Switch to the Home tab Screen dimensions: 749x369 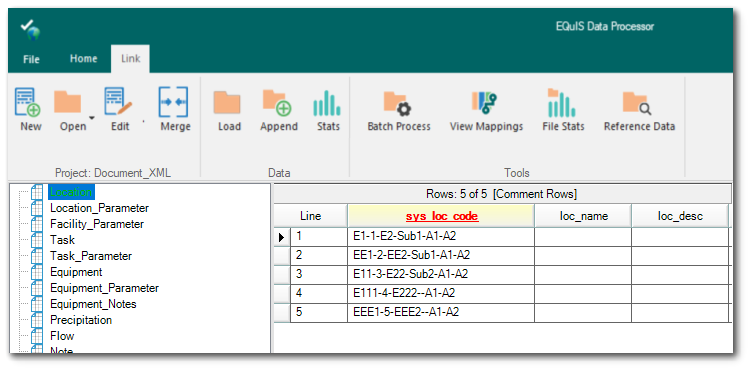[84, 58]
